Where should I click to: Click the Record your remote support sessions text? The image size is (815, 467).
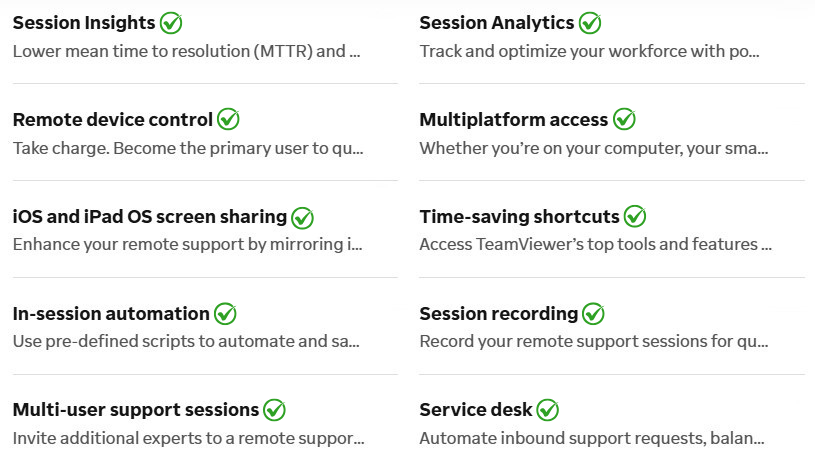tap(594, 342)
